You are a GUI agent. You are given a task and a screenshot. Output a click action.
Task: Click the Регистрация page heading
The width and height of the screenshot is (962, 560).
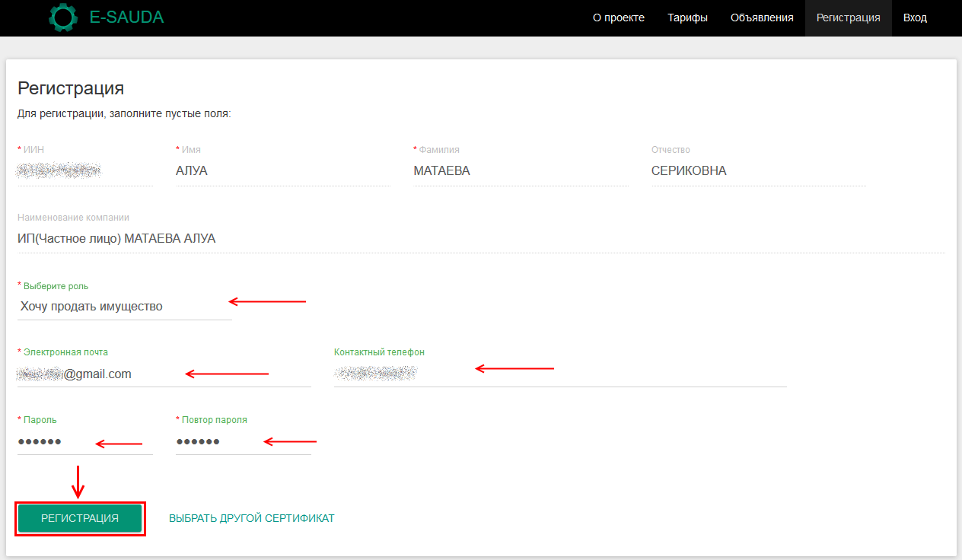(71, 88)
